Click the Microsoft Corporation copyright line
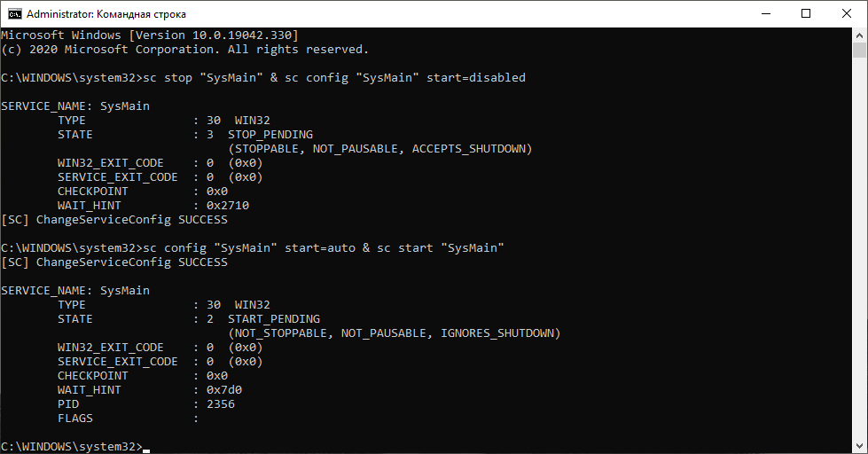868x454 pixels. pos(184,50)
